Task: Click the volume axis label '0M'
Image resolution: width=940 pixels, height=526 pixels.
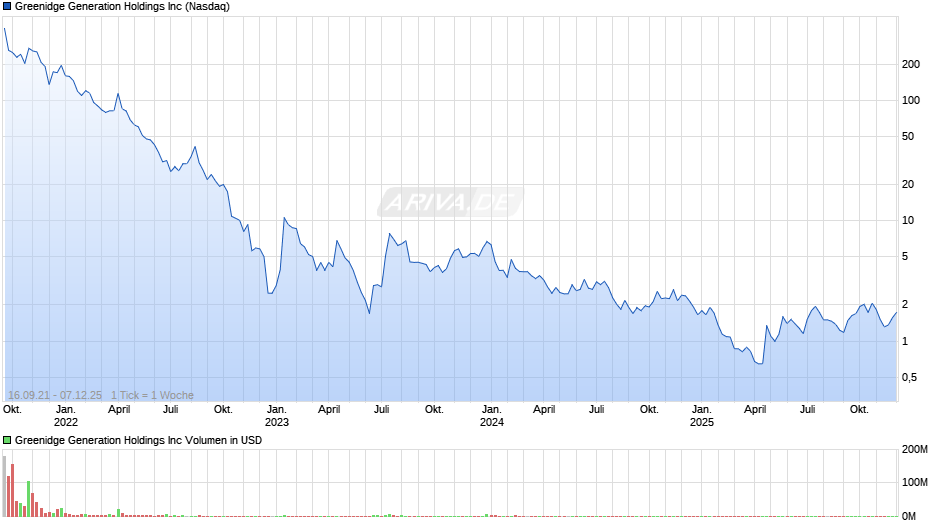Action: pyautogui.click(x=909, y=516)
